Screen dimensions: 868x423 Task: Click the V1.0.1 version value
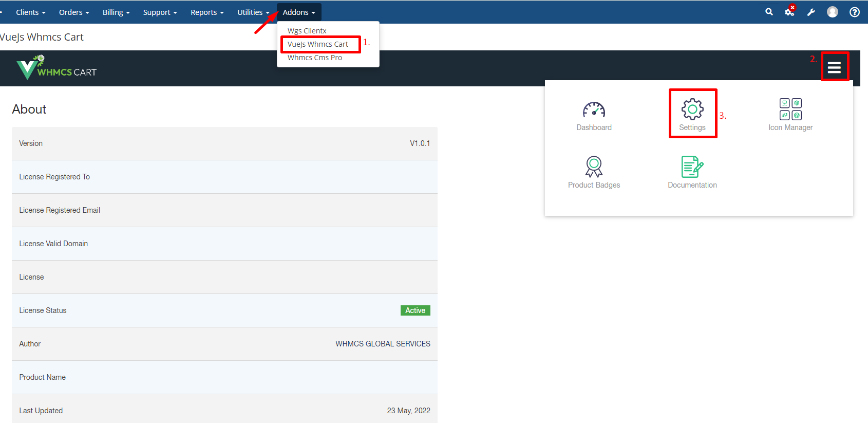pyautogui.click(x=420, y=143)
